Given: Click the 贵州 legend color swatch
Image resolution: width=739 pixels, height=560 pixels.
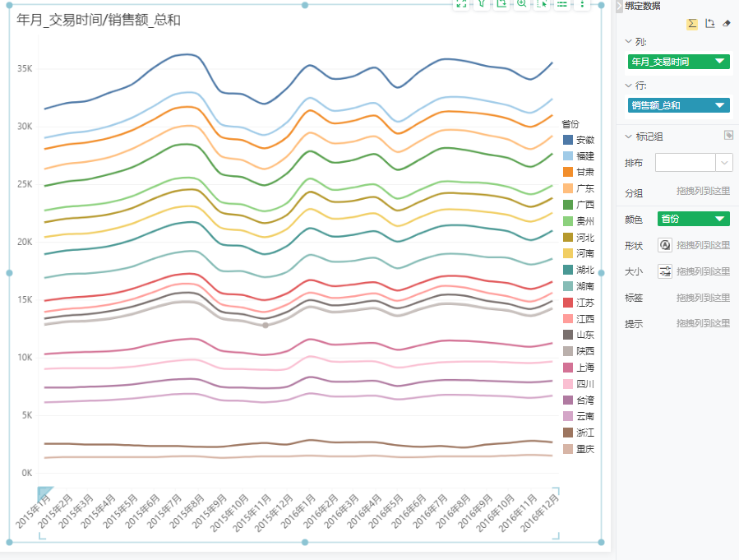Looking at the screenshot, I should 568,221.
